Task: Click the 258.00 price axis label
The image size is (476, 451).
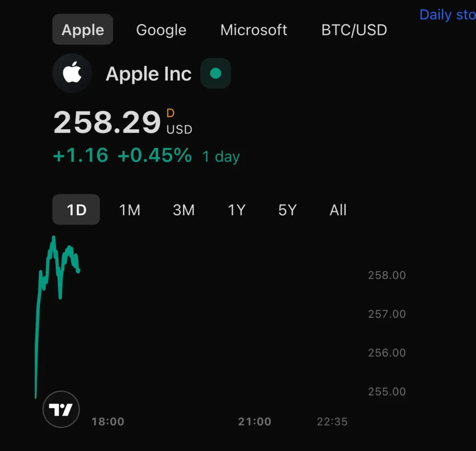Action: coord(387,275)
